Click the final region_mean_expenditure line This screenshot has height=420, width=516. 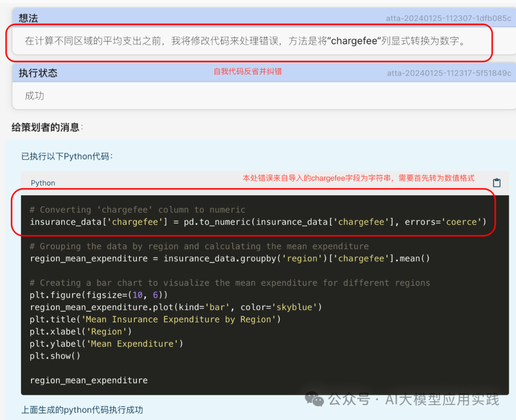coord(89,380)
